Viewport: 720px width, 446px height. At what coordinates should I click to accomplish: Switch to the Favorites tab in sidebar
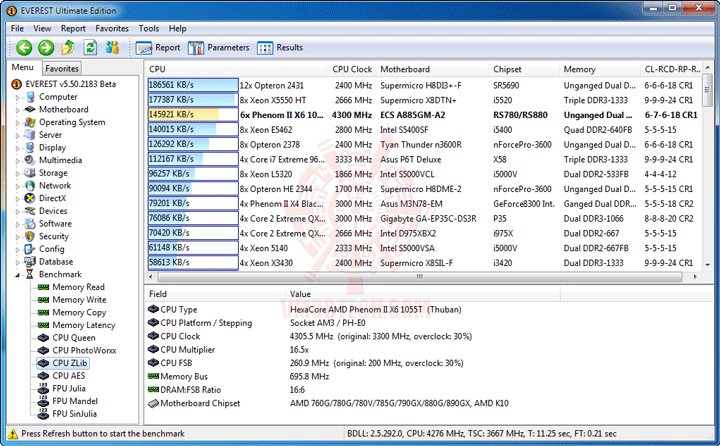pos(62,68)
